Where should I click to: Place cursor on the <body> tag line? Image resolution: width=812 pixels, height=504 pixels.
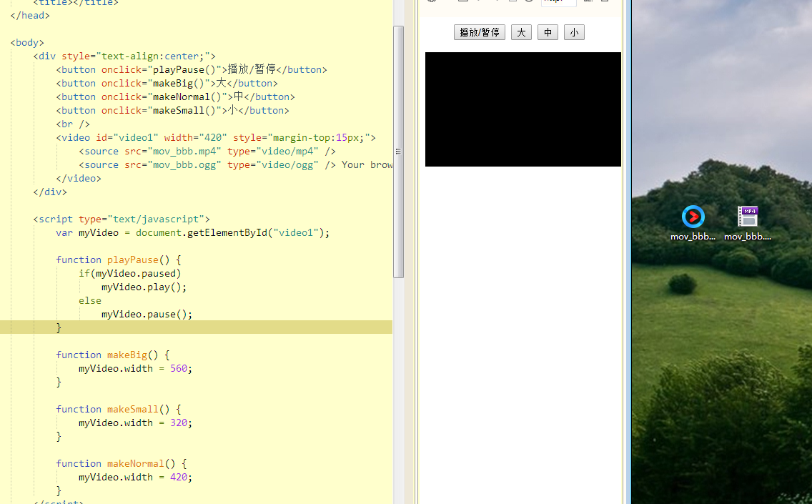point(27,42)
